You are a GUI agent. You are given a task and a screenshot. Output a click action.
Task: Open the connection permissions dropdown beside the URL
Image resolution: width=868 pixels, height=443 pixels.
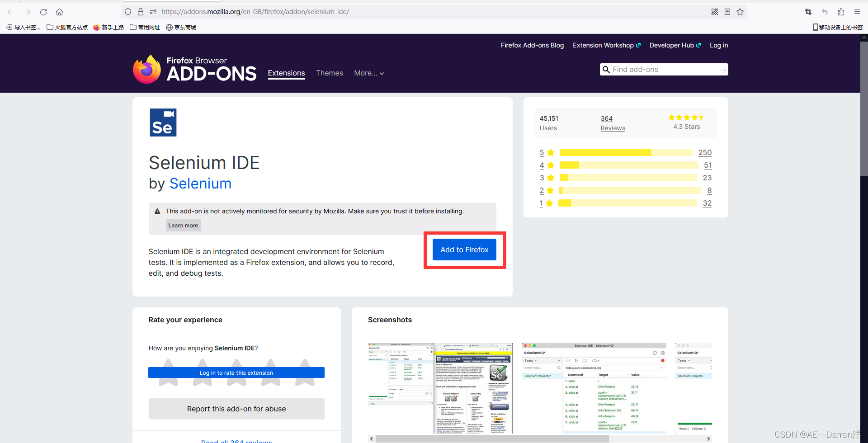click(153, 12)
